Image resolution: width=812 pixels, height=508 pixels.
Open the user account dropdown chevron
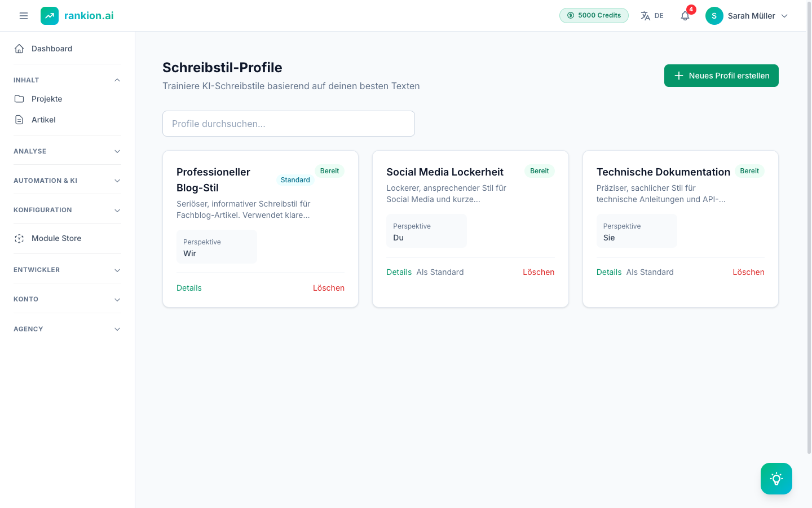(784, 16)
